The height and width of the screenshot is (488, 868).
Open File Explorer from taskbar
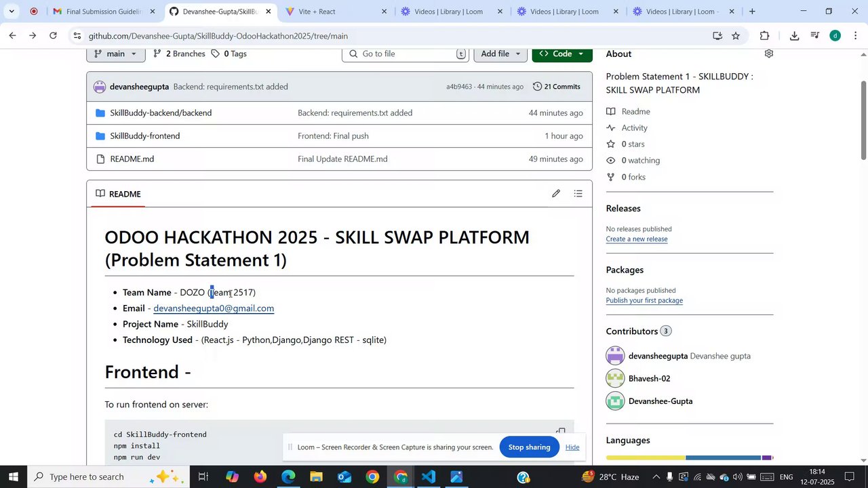point(317,477)
